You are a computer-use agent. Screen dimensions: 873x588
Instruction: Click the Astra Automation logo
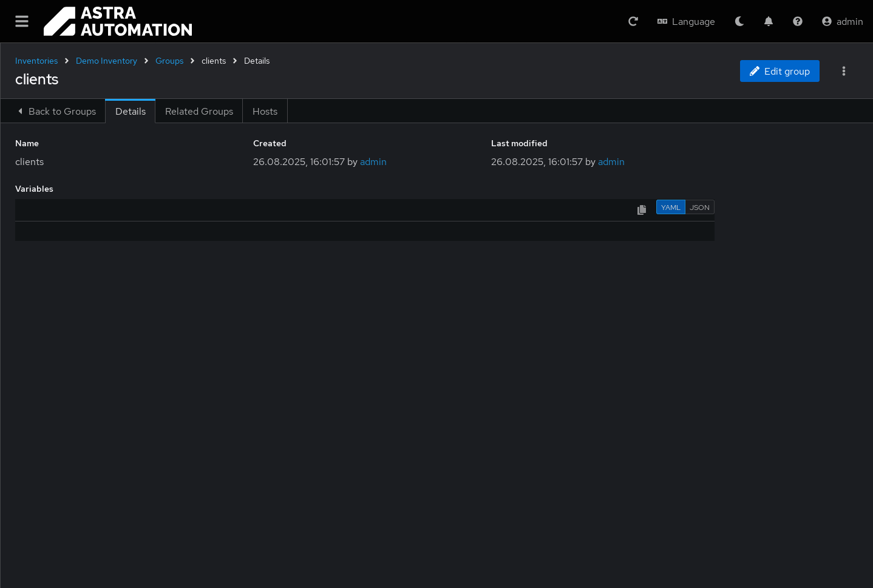[x=118, y=21]
